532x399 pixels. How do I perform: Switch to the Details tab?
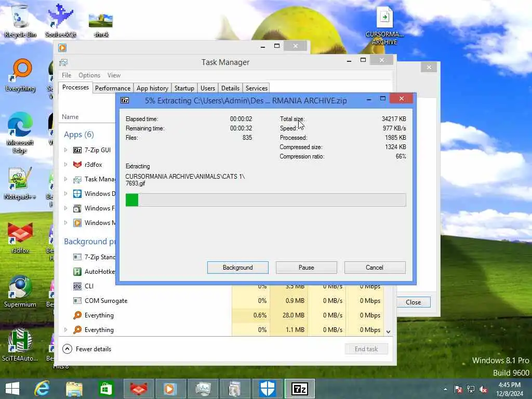pyautogui.click(x=230, y=88)
